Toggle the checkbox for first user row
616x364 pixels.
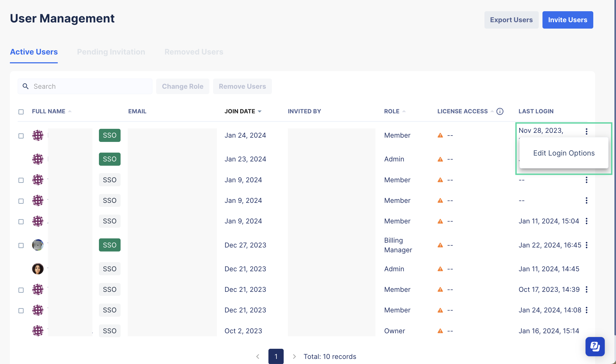[x=21, y=135]
